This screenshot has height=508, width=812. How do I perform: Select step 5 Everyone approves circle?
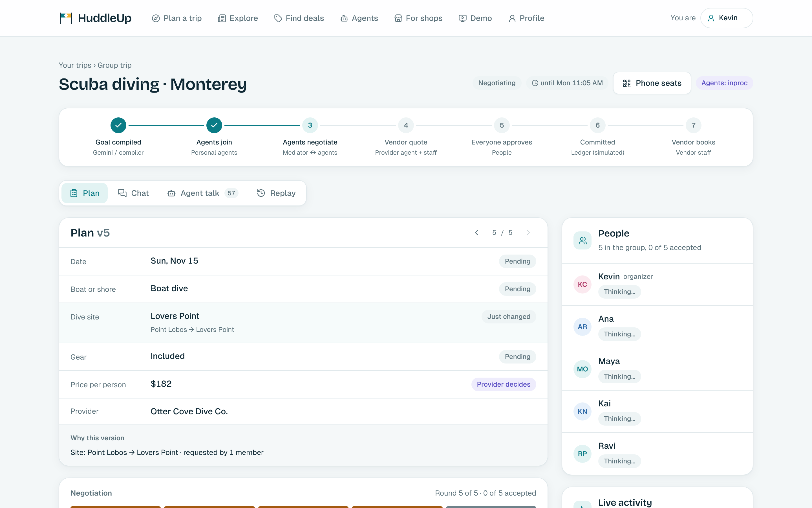[502, 125]
